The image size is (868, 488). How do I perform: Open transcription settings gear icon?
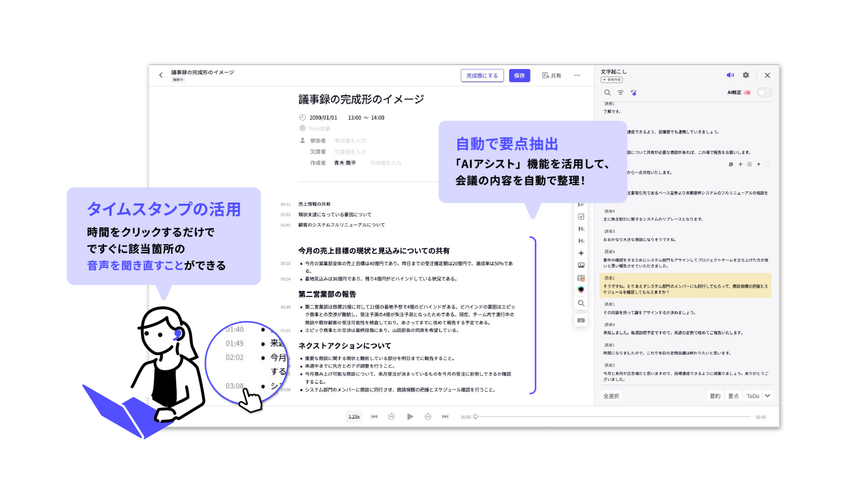(746, 75)
